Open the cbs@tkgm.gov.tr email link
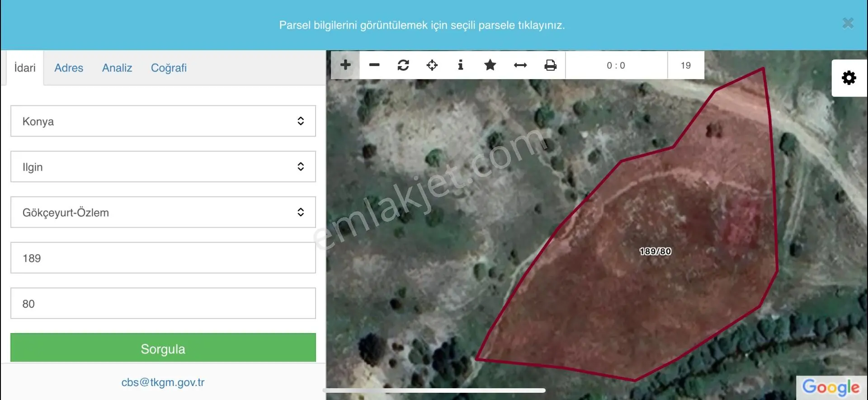The height and width of the screenshot is (400, 868). [x=163, y=382]
